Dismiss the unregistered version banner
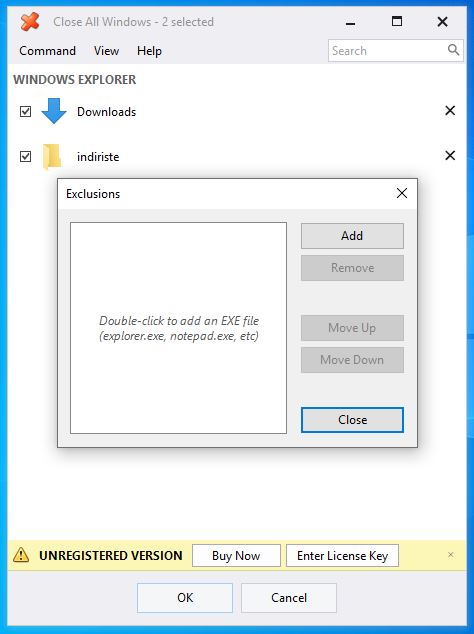This screenshot has height=634, width=474. 451,555
